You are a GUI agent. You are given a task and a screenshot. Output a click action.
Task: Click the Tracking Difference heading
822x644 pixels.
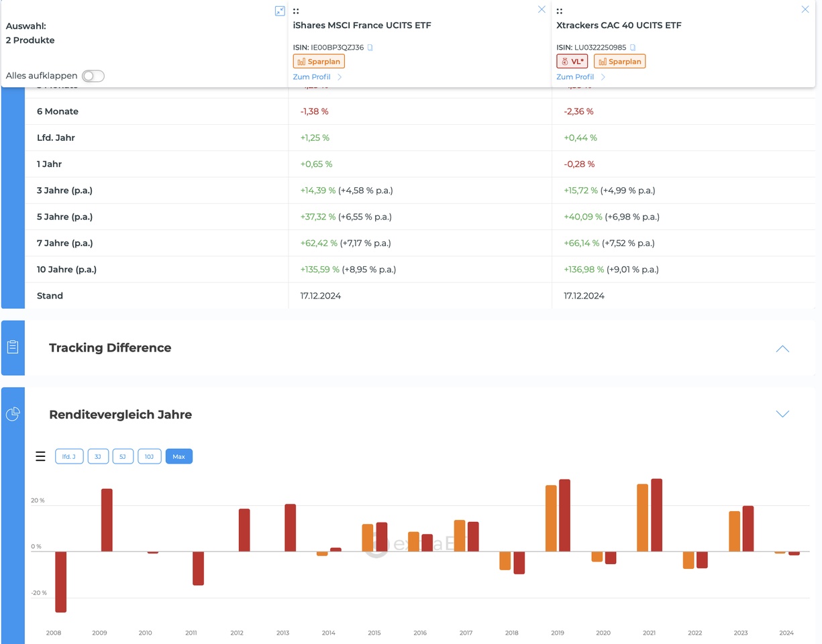110,347
